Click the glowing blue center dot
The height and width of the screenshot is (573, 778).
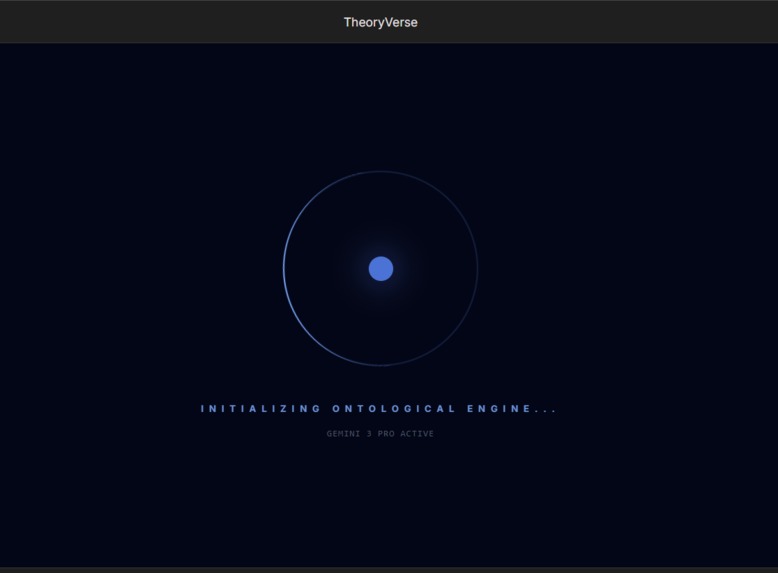coord(381,268)
